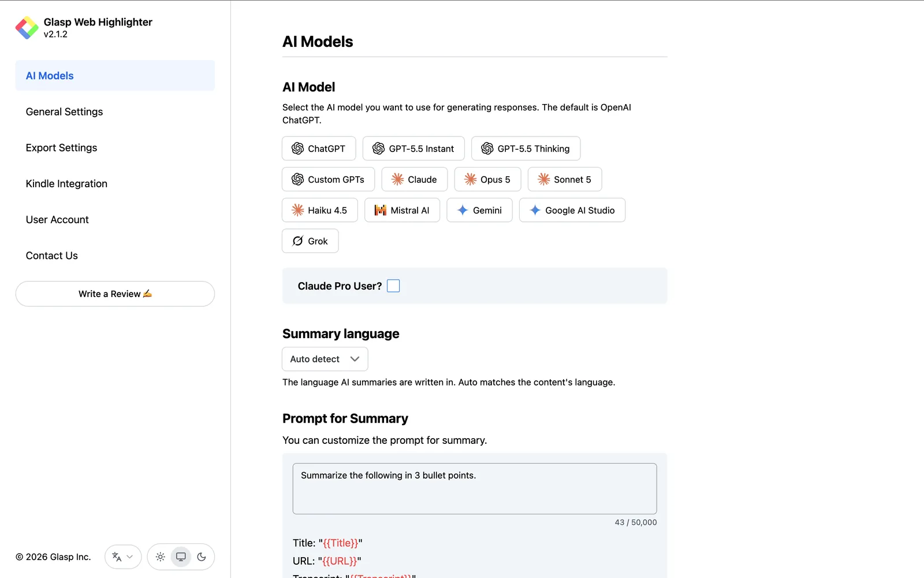Select Haiku 4.5 model

[320, 210]
